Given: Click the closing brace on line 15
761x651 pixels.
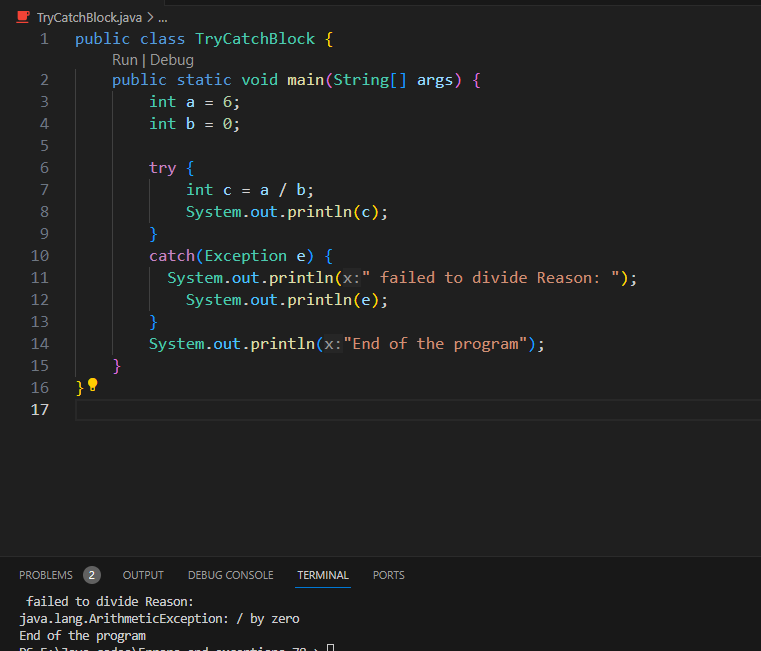Looking at the screenshot, I should tap(116, 366).
